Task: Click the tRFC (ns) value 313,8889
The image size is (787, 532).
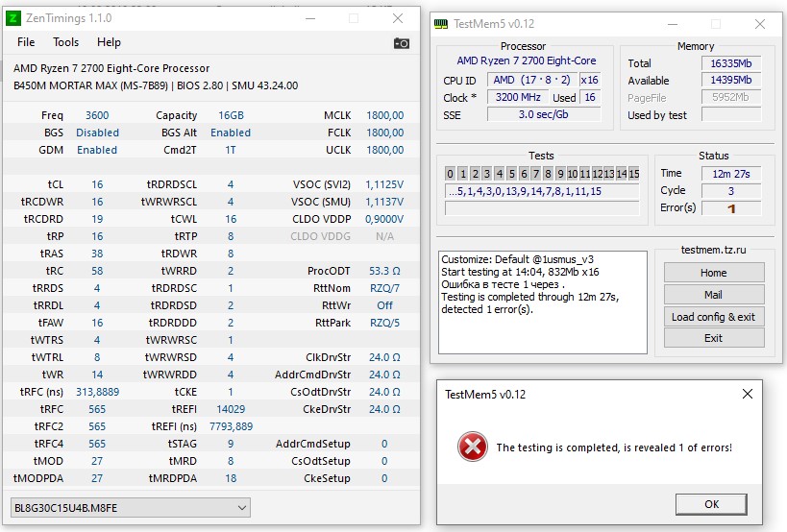Action: [x=97, y=392]
